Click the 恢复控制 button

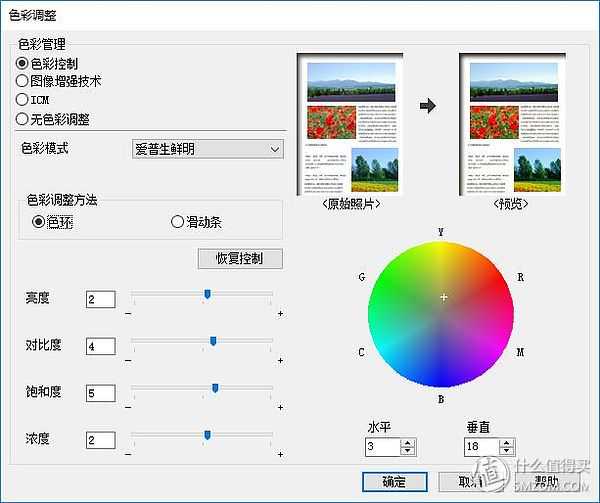pos(240,259)
